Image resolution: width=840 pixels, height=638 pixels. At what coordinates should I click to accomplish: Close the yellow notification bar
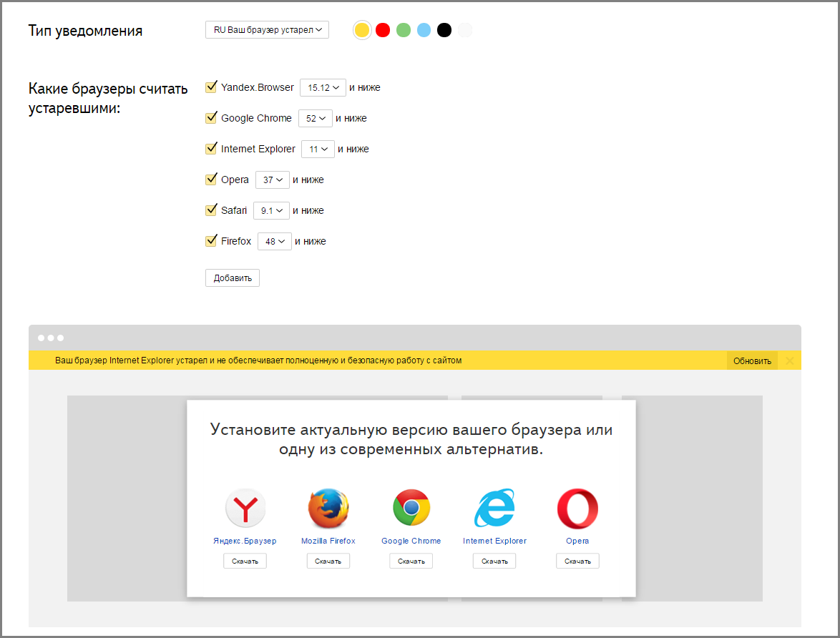[x=790, y=360]
